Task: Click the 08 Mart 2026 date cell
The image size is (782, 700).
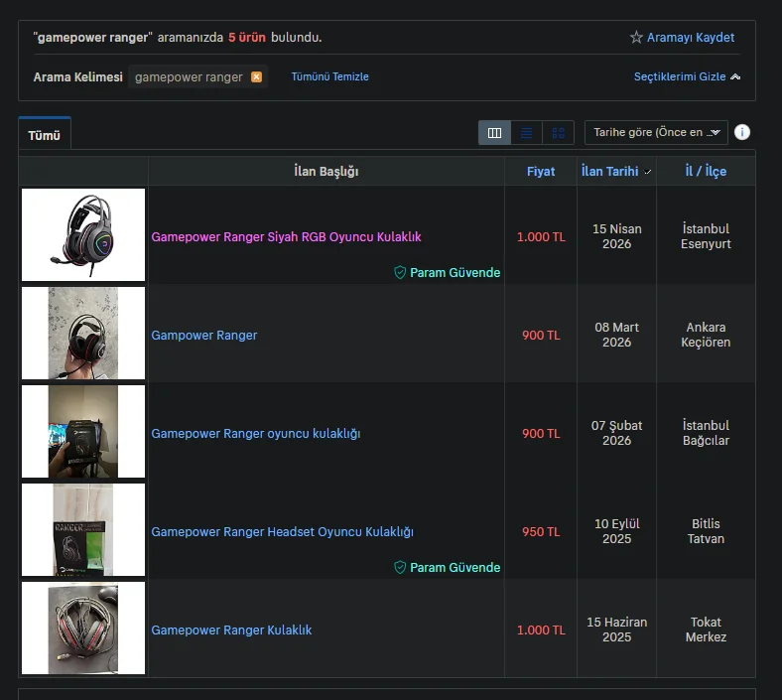Action: 617,335
